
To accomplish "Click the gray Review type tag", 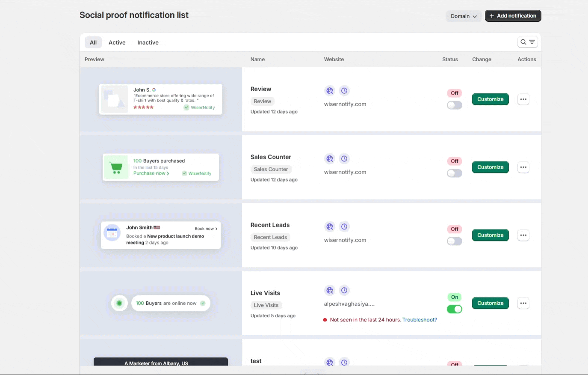I will tap(263, 101).
